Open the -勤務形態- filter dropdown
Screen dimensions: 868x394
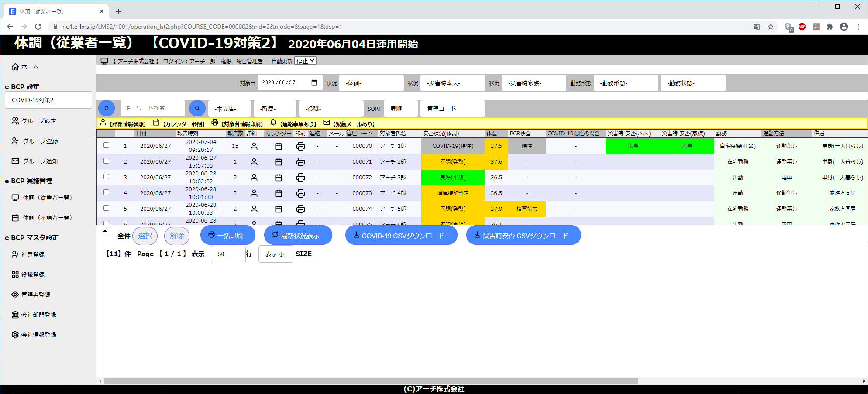pyautogui.click(x=626, y=83)
